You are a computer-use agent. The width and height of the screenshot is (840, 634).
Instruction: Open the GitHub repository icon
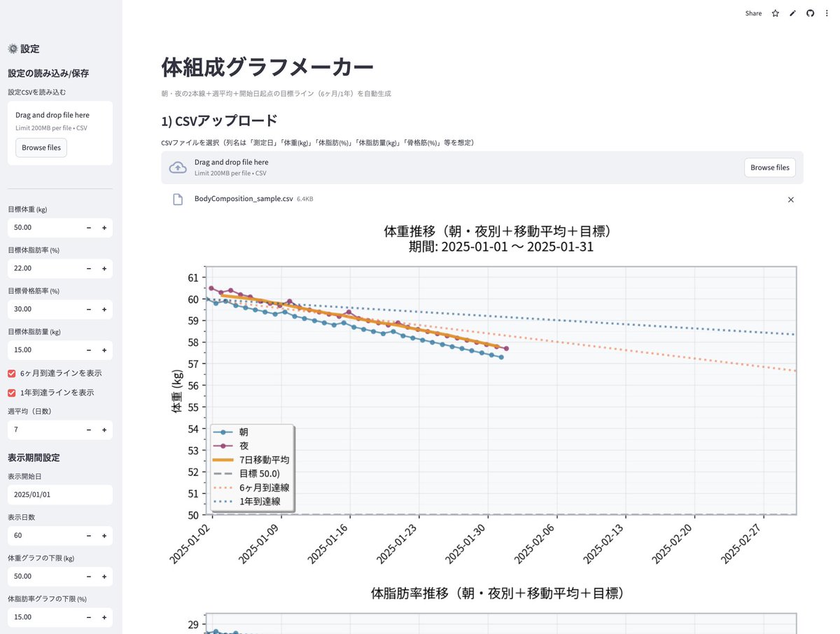pos(811,13)
